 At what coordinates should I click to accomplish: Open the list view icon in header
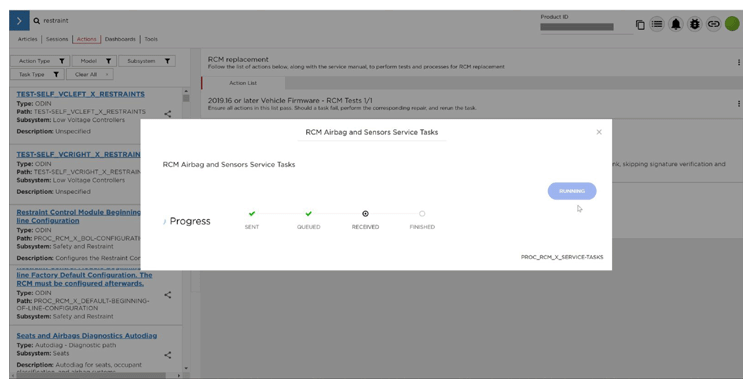point(657,24)
